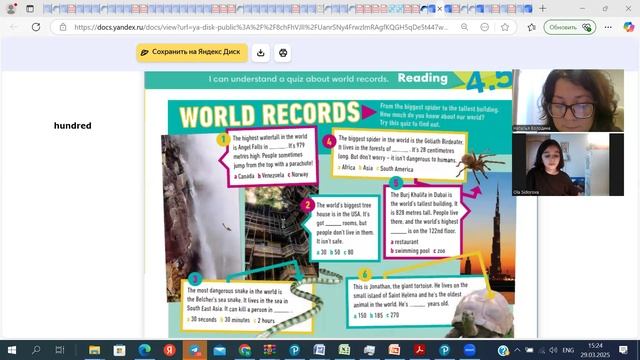The height and width of the screenshot is (360, 640).
Task: Open Google Chrome from the taskbar
Action: coord(244,350)
